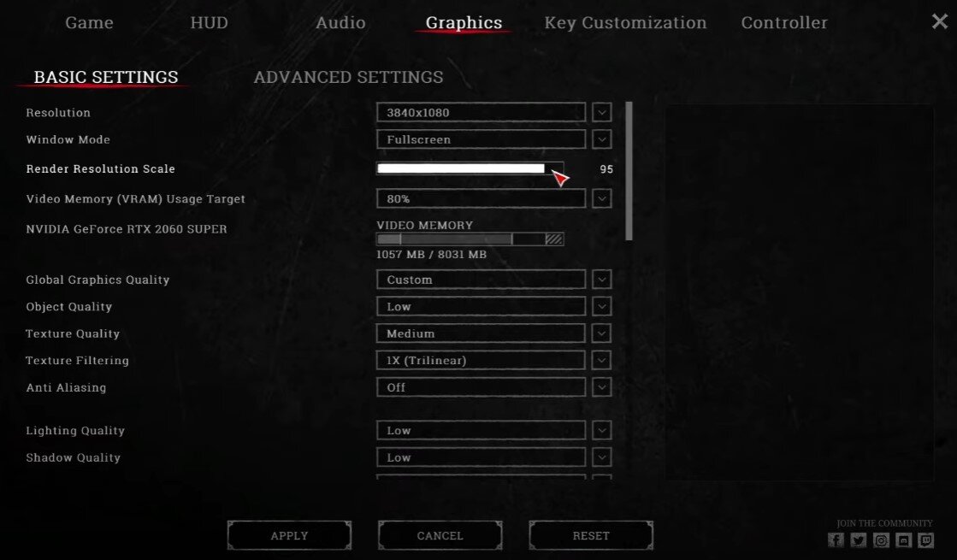Click the Off anti aliasing field
The width and height of the screenshot is (957, 560).
(x=481, y=386)
